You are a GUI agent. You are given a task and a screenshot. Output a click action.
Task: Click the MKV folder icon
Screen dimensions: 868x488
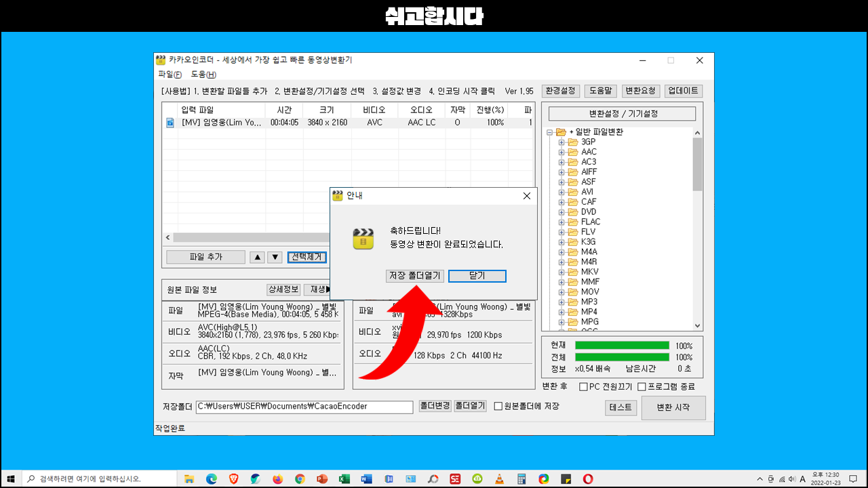572,272
